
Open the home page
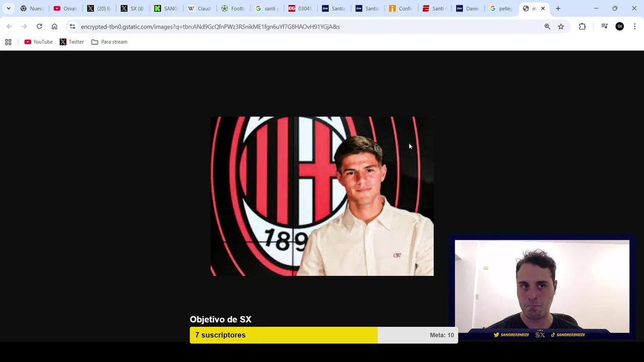tap(54, 27)
